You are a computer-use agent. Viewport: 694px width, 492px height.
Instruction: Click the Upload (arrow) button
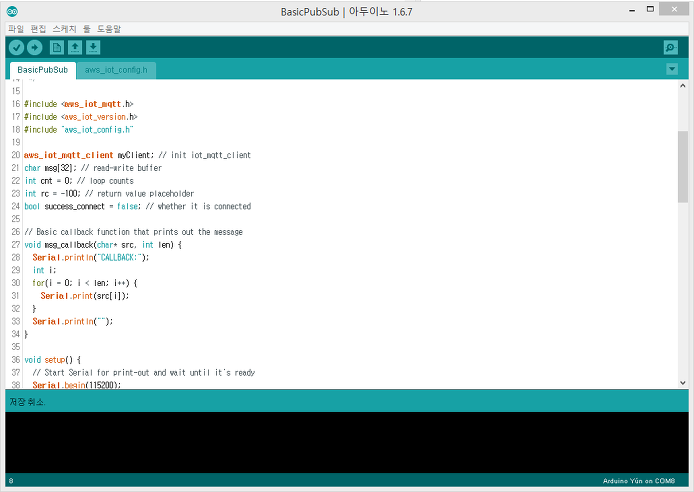click(35, 47)
